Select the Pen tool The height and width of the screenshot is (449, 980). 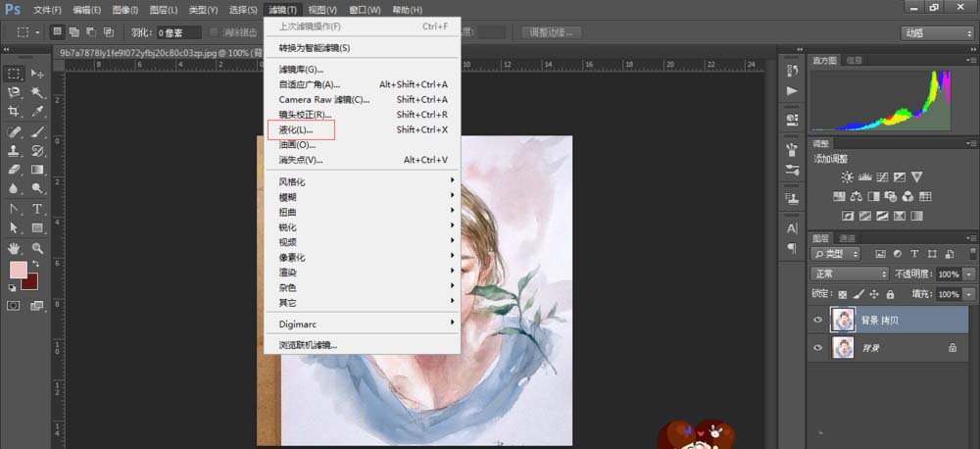click(x=14, y=209)
